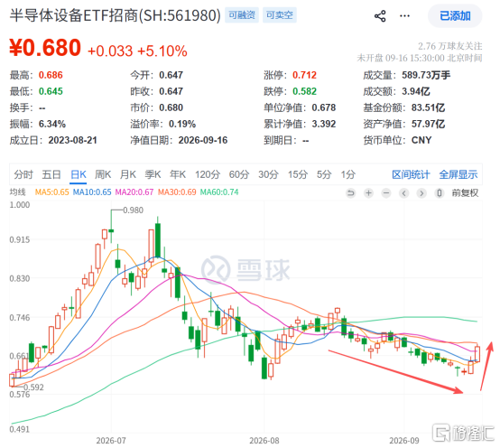Viewport: 500px width, 448px height.
Task: Click the share icon
Action: 380,15
